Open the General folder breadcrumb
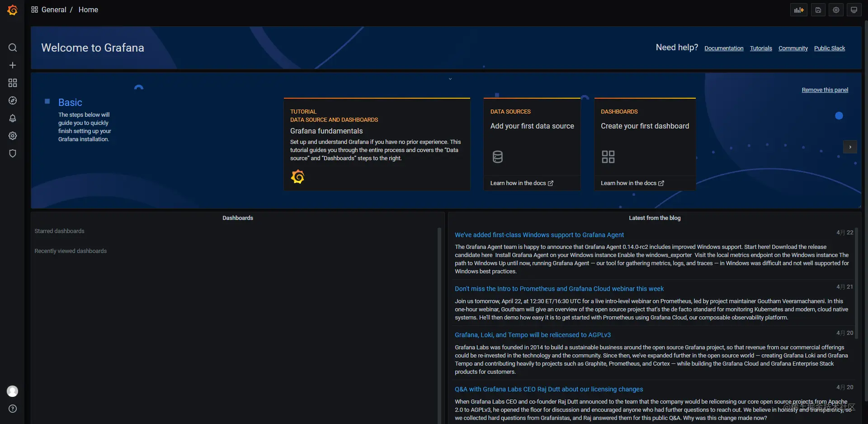Viewport: 868px width, 424px height. [54, 10]
